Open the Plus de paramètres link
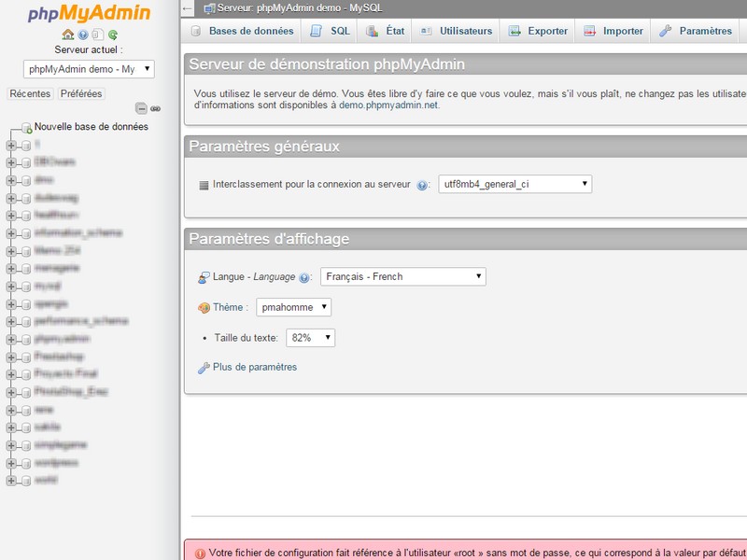747x560 pixels. pyautogui.click(x=255, y=367)
